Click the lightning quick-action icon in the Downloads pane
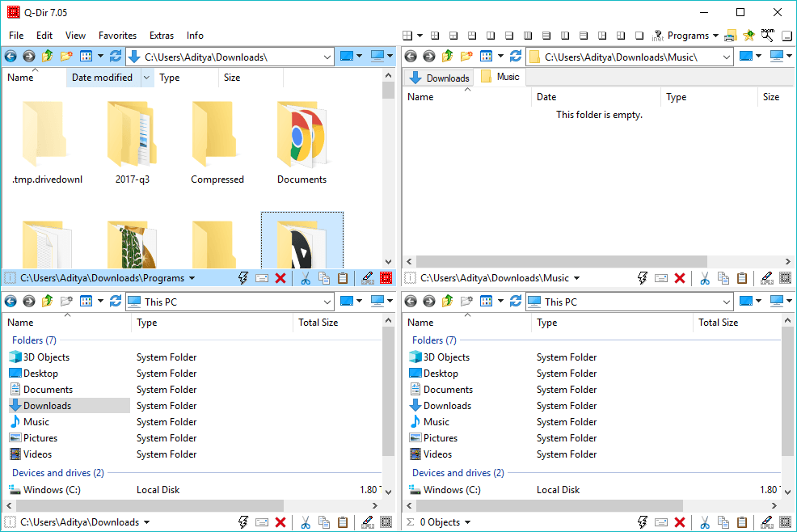797x532 pixels. [242, 521]
